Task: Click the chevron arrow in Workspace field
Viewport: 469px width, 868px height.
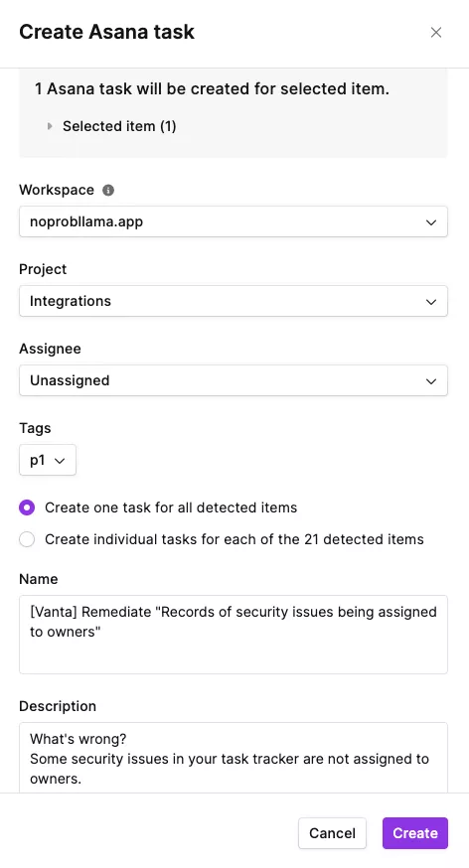Action: [x=431, y=222]
